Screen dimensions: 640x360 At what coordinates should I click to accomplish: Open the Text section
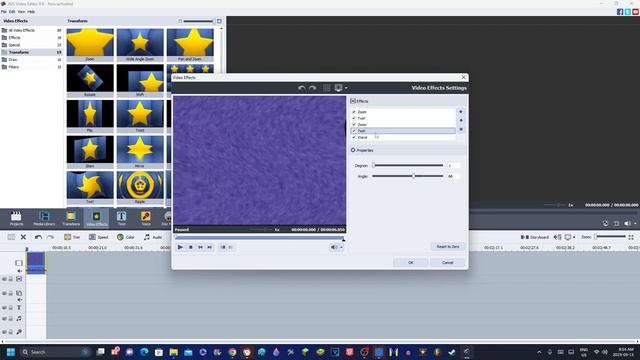pos(122,218)
